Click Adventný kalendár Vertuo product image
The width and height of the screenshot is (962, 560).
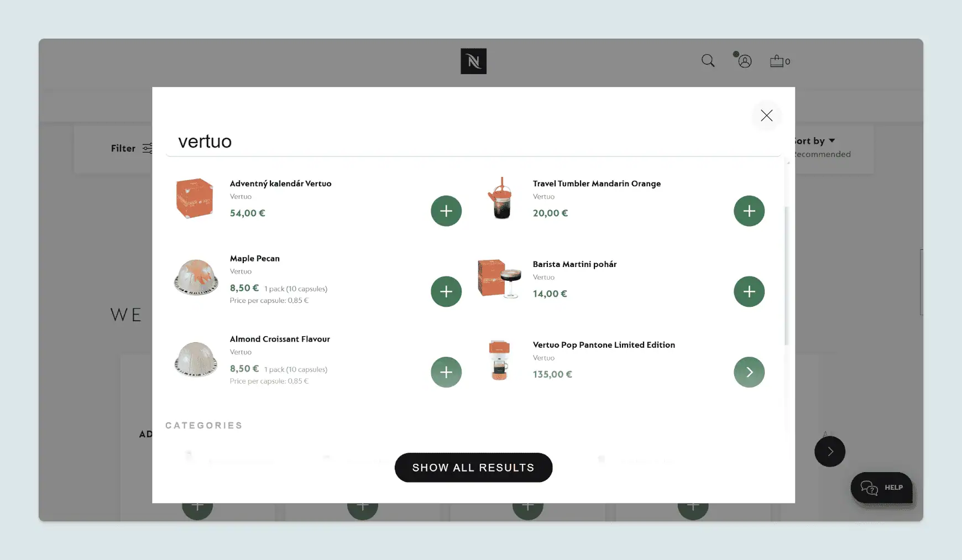(195, 198)
